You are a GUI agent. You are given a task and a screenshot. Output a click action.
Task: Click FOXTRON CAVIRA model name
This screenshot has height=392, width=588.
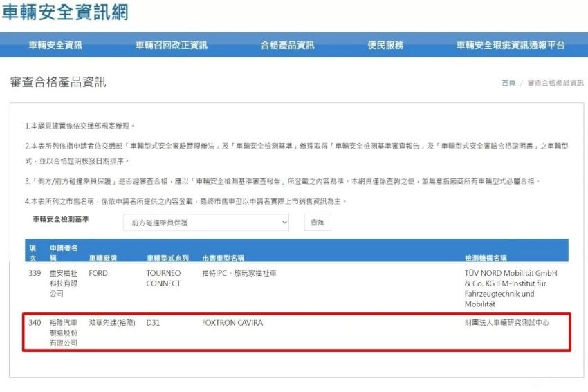[x=232, y=323]
